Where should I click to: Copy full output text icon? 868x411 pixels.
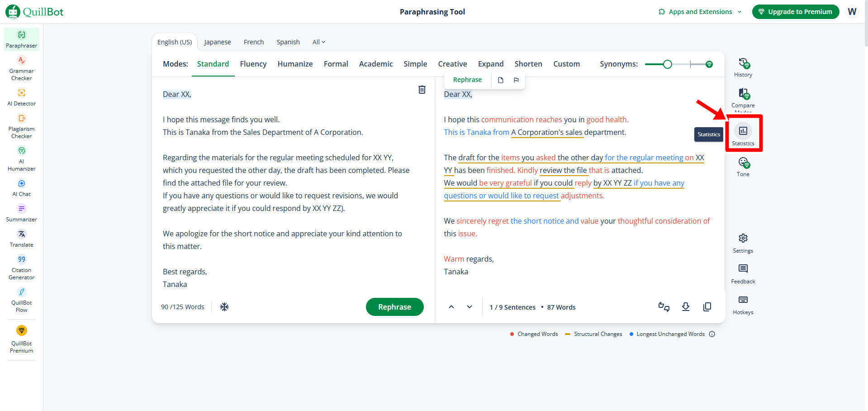707,307
